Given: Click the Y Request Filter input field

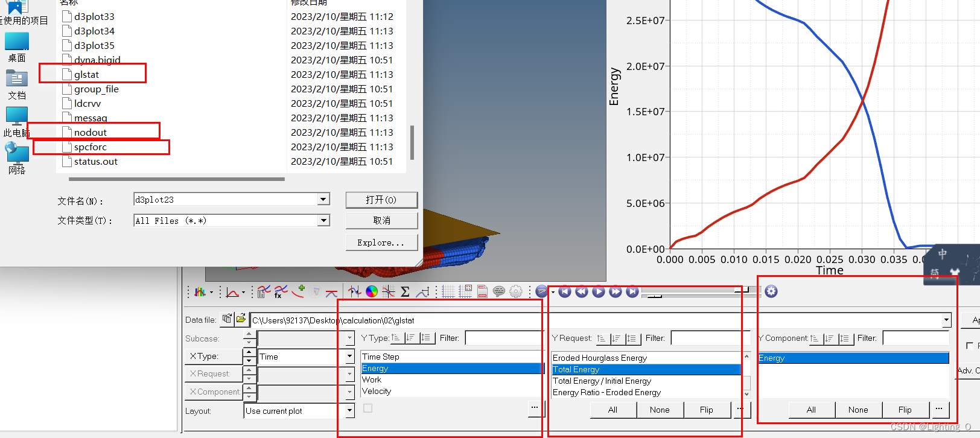Looking at the screenshot, I should (x=710, y=338).
